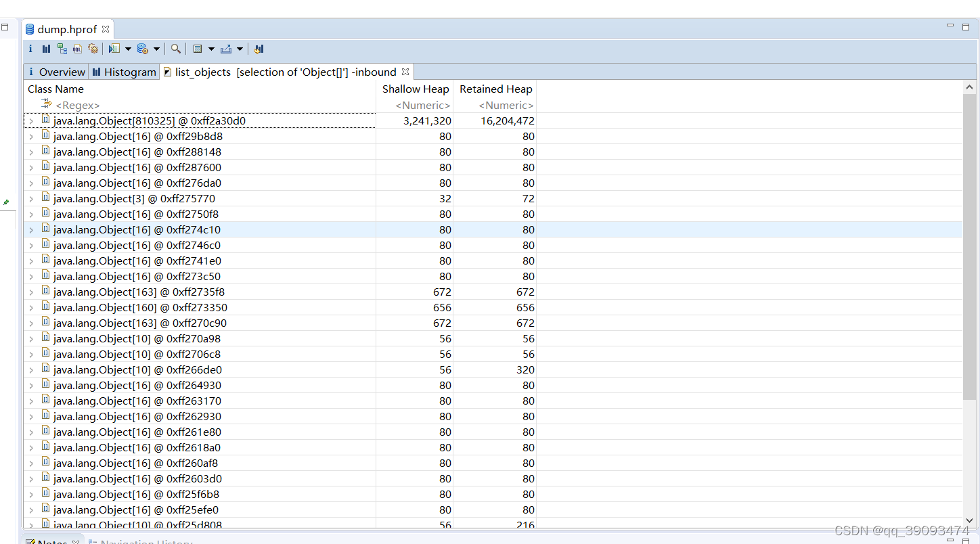This screenshot has height=544, width=980.
Task: Minimize the dump.hprof editor pane
Action: [950, 26]
